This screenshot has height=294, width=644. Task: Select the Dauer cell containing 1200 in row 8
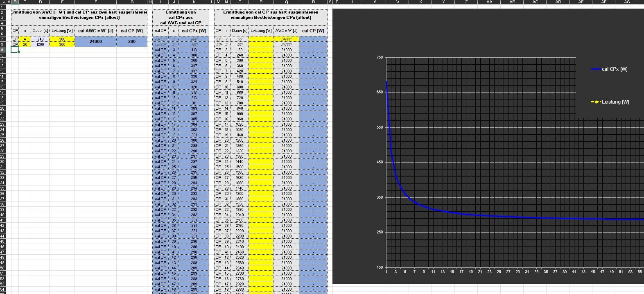coord(40,45)
